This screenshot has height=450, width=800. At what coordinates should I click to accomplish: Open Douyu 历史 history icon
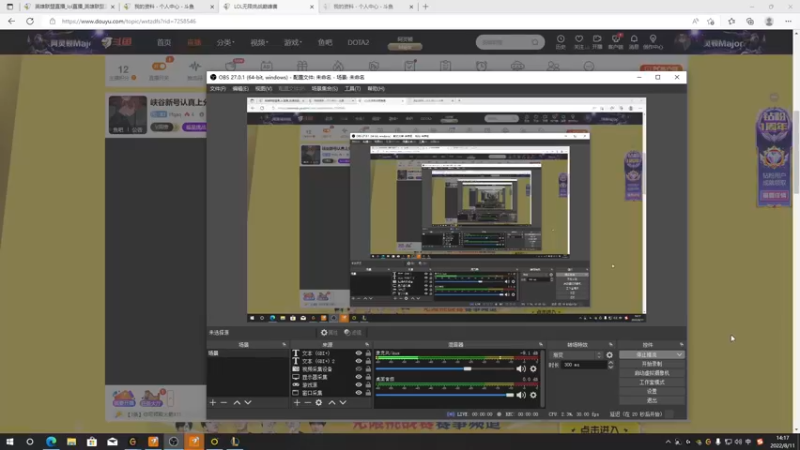[561, 42]
